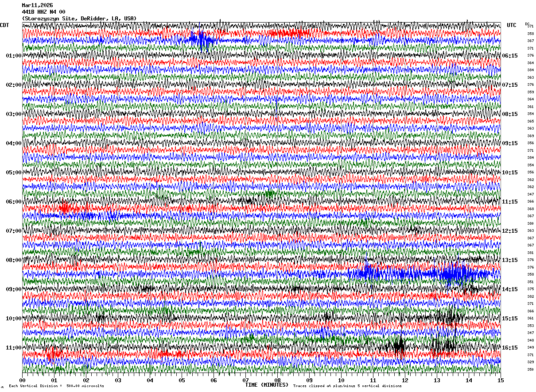Click the date label Mar11,2026
536x392 pixels.
[37, 5]
